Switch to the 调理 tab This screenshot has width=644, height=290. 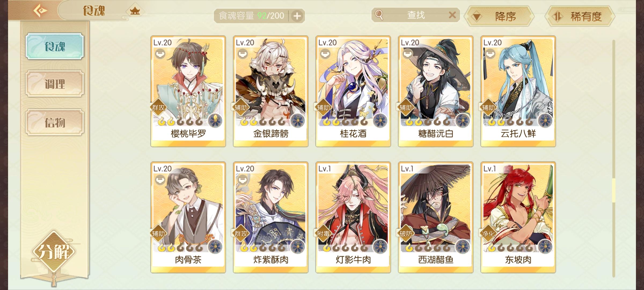[x=55, y=84]
